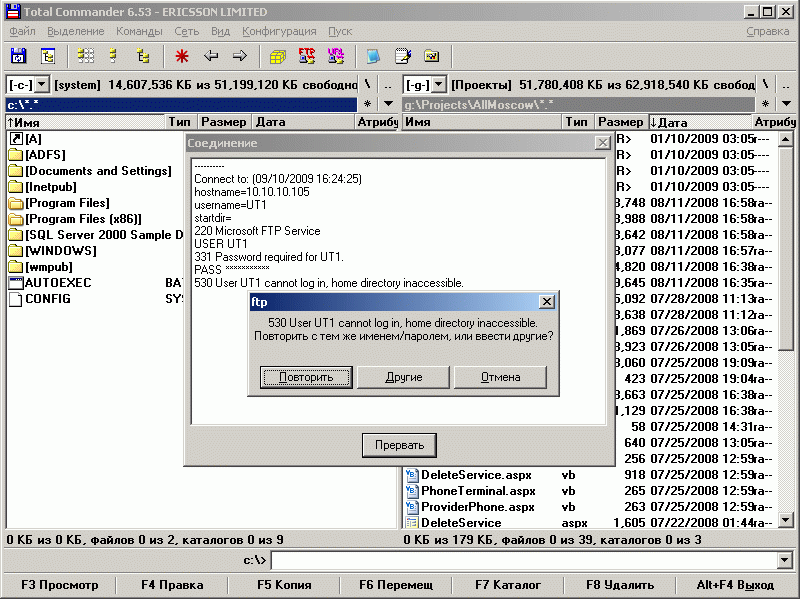Screen dimensions: 800x599
Task: Click F5 Копия function button
Action: pyautogui.click(x=284, y=585)
